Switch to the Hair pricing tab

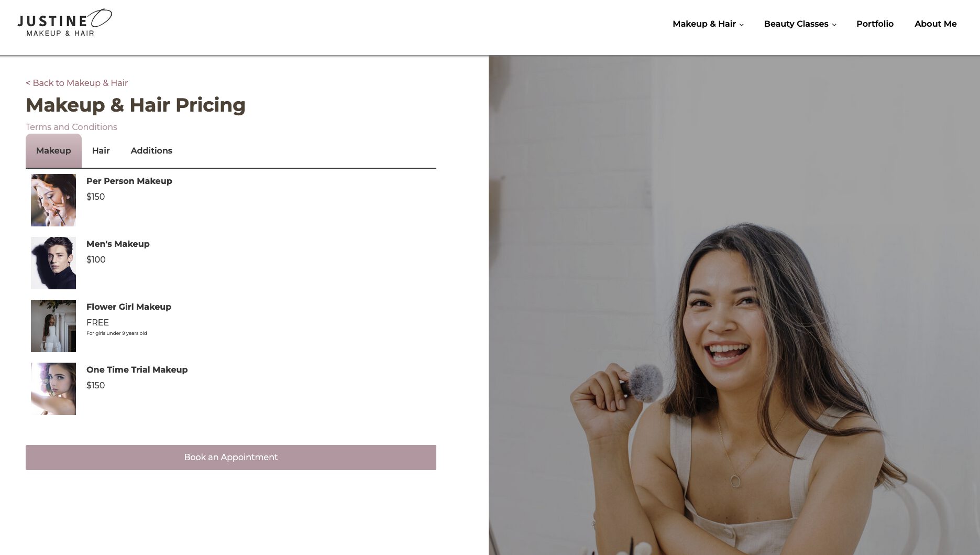click(101, 151)
